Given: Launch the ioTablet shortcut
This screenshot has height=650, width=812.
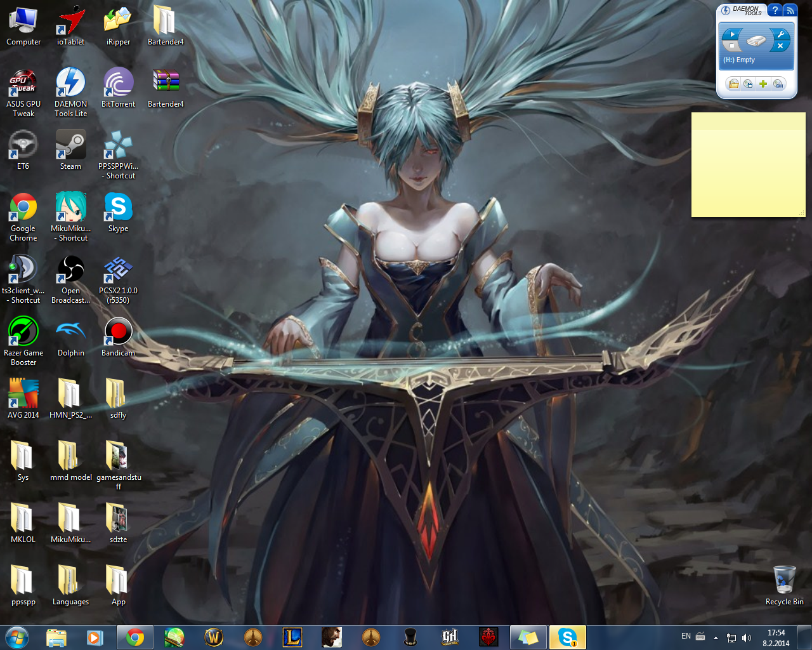Looking at the screenshot, I should tap(70, 25).
